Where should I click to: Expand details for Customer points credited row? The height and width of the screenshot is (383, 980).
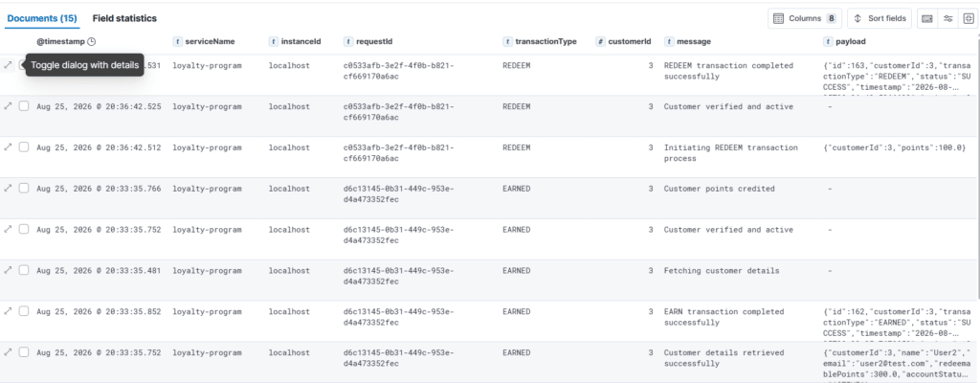(8, 189)
